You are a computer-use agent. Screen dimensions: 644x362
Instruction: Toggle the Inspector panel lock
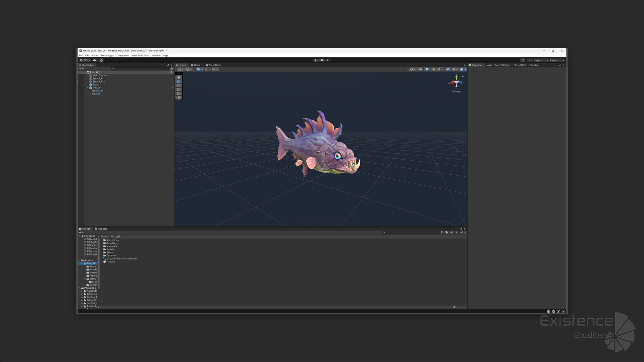tap(560, 65)
